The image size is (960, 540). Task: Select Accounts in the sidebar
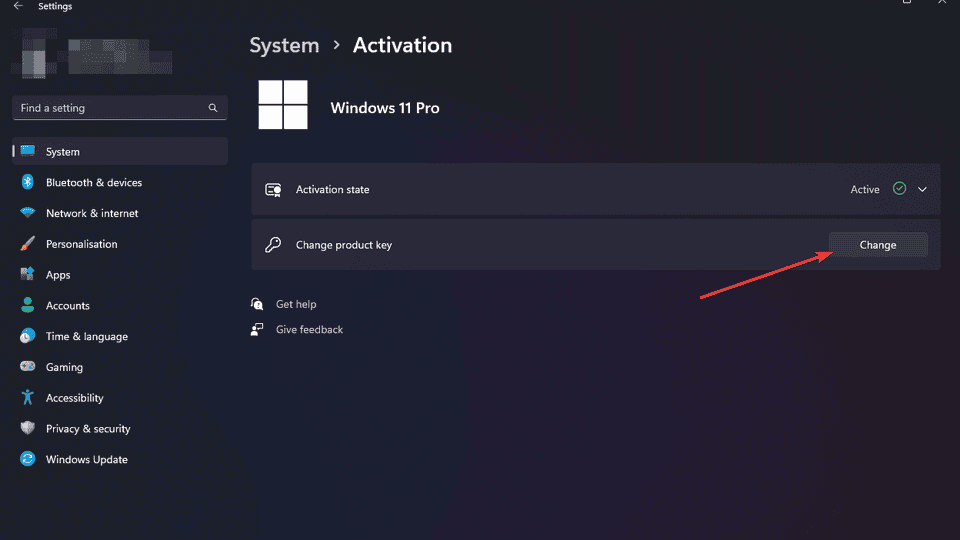tap(120, 306)
